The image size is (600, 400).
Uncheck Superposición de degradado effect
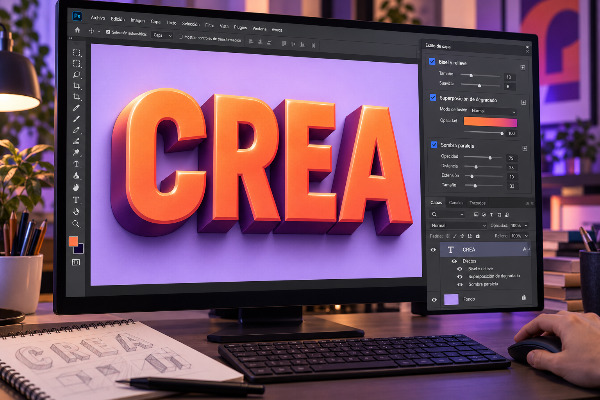pyautogui.click(x=433, y=98)
